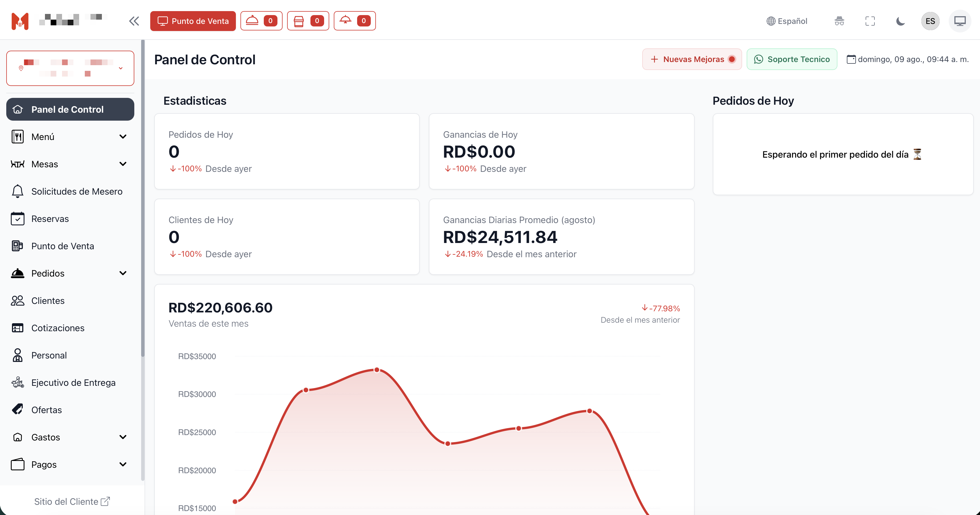Click the Panel de Control page heading
The image size is (980, 515).
205,60
